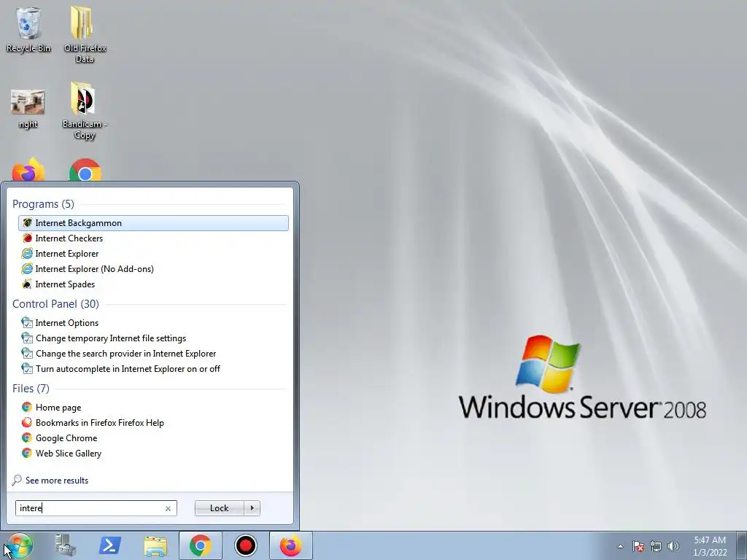The height and width of the screenshot is (560, 747).
Task: Open the Home page file result
Action: [153, 407]
